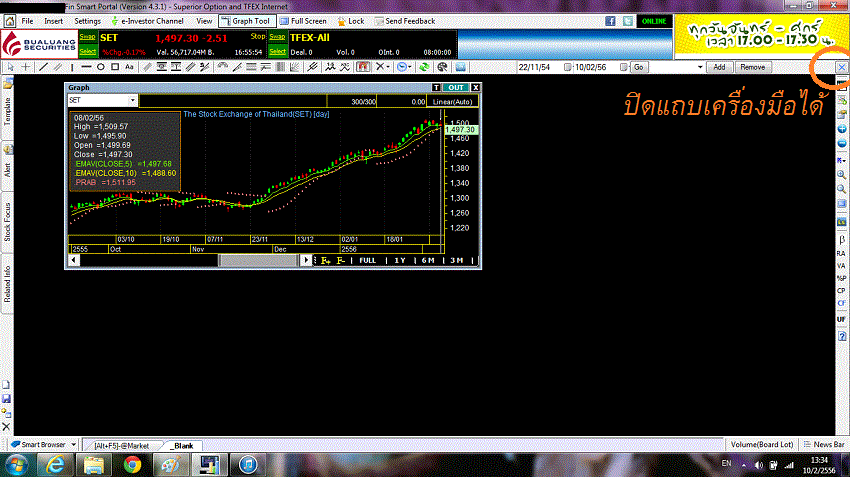Screen dimensions: 850x477
Task: Open the View menu
Action: 204,21
